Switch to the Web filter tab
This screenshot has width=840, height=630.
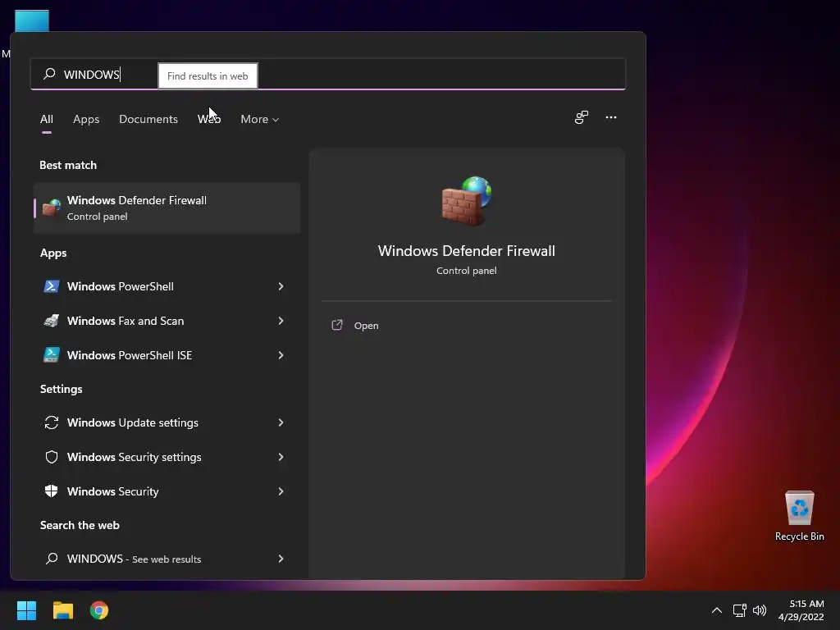(209, 119)
